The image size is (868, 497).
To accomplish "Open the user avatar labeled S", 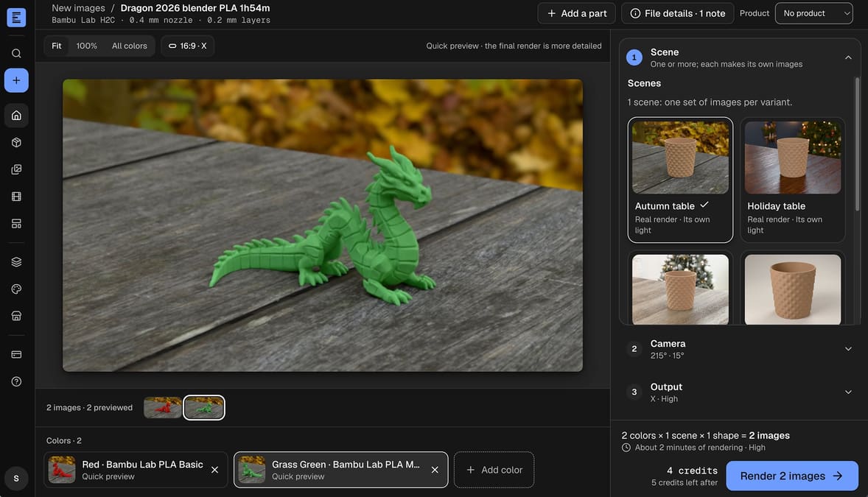I will pos(16,478).
